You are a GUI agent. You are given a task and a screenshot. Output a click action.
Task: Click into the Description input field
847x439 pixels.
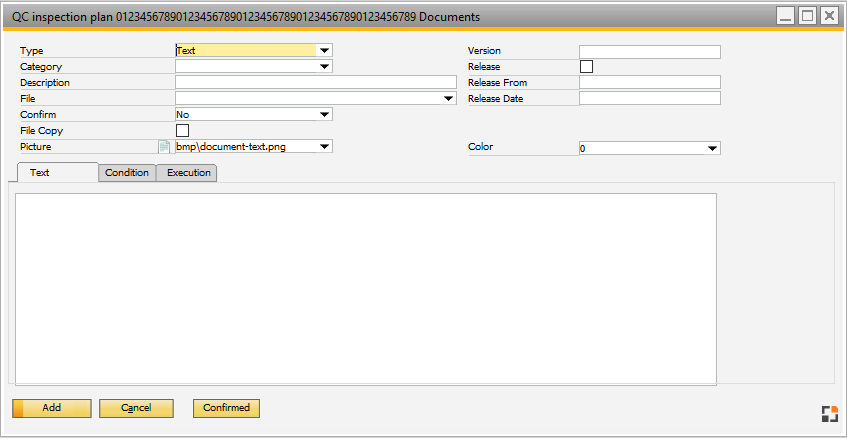click(315, 83)
